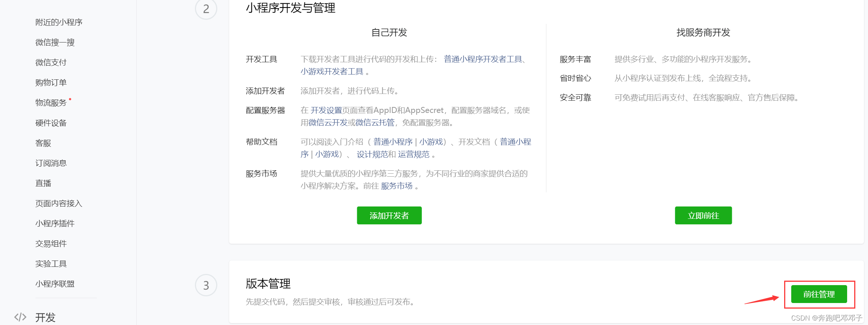Click the 找服务商开发 column title
Image resolution: width=868 pixels, height=325 pixels.
pos(703,32)
